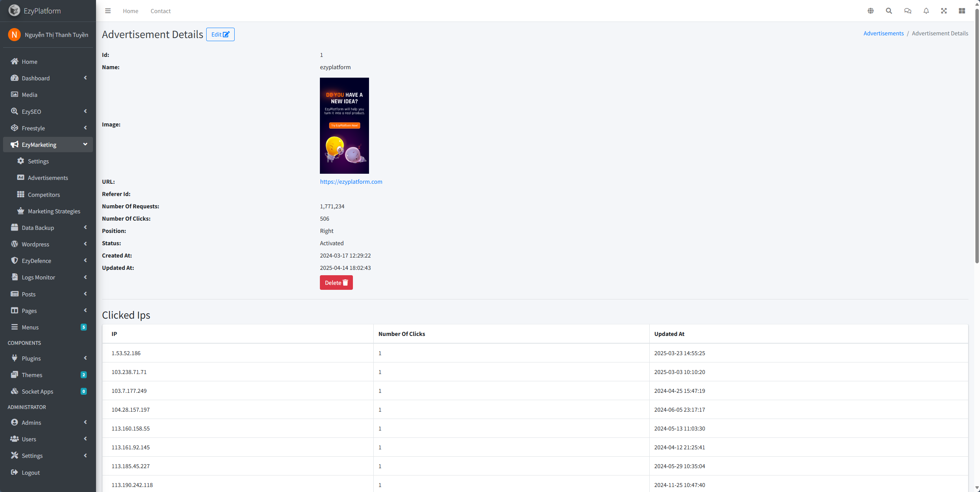Screen dimensions: 980x492
Task: Open the chat messages icon
Action: point(907,11)
